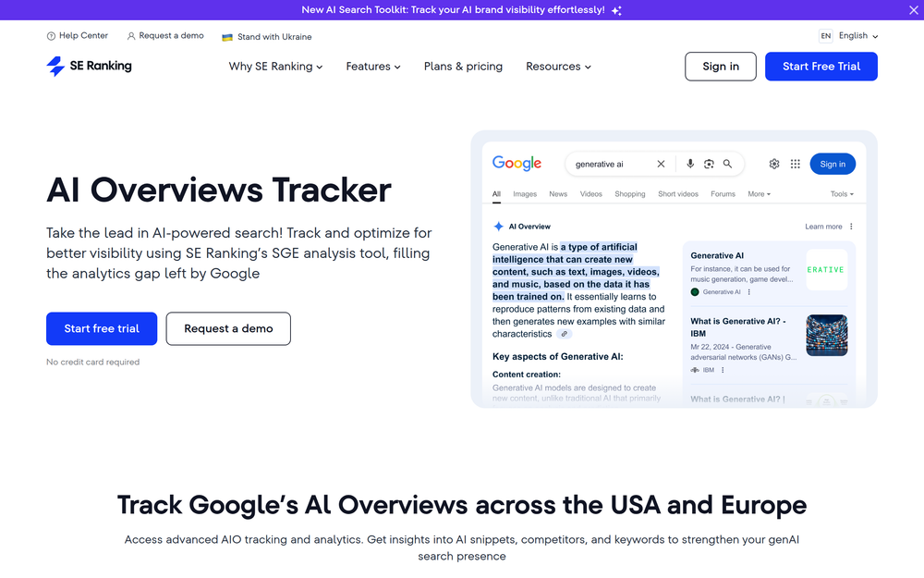924x578 pixels.
Task: Click the Ukraine flag icon
Action: (227, 37)
